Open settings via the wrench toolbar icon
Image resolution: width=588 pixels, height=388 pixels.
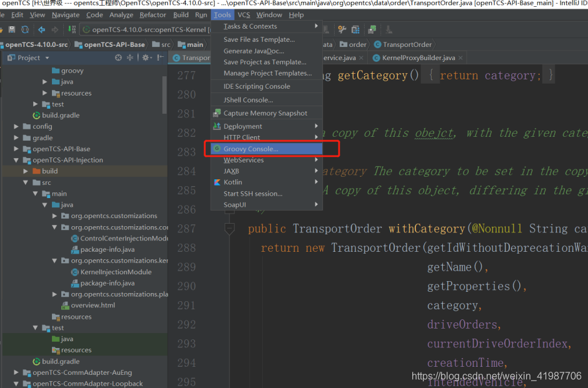pyautogui.click(x=342, y=29)
